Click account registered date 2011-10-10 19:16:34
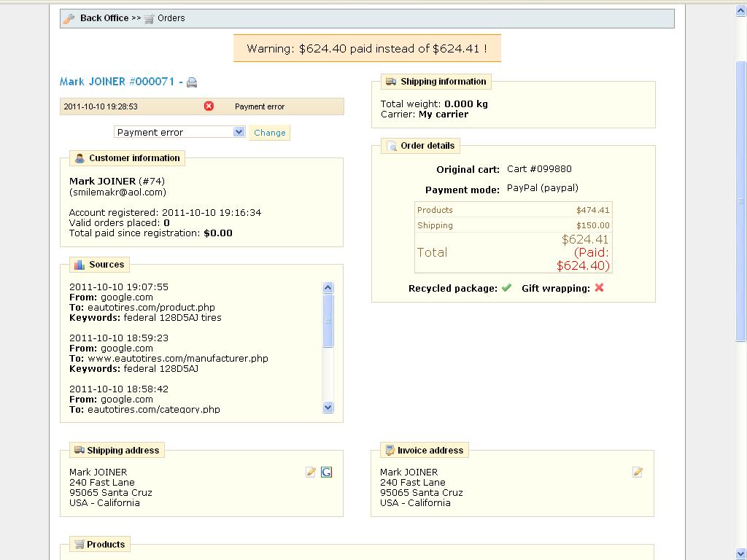 [212, 213]
